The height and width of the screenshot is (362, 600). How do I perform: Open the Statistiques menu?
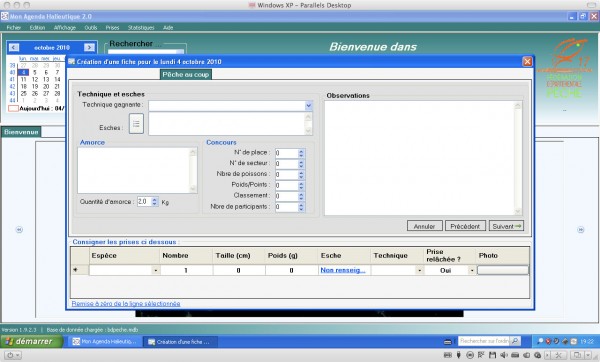tap(141, 28)
